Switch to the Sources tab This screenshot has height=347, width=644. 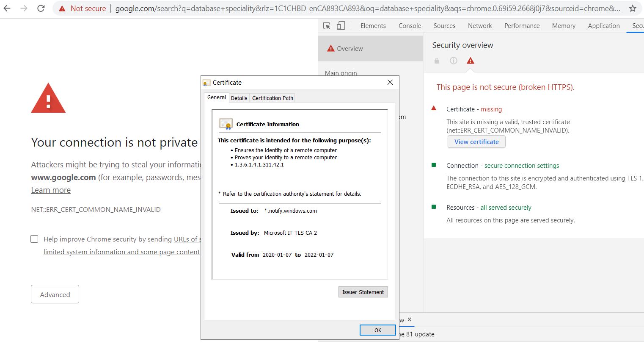(x=444, y=26)
